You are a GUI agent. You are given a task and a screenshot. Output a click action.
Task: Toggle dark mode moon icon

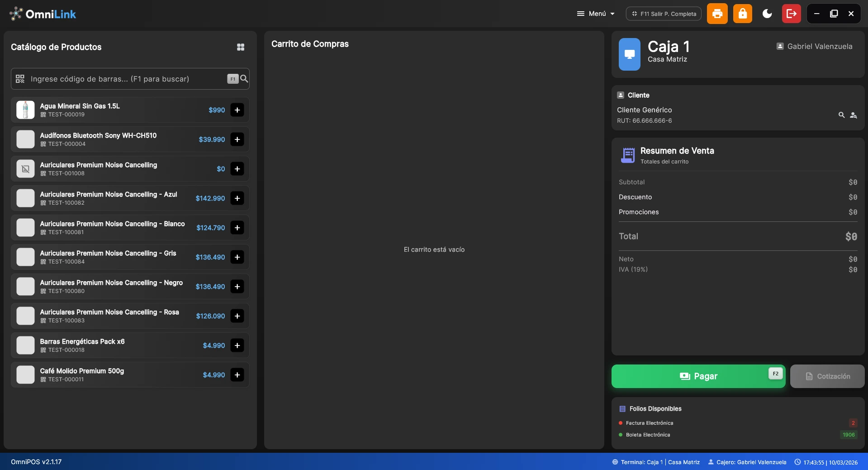[x=767, y=14]
